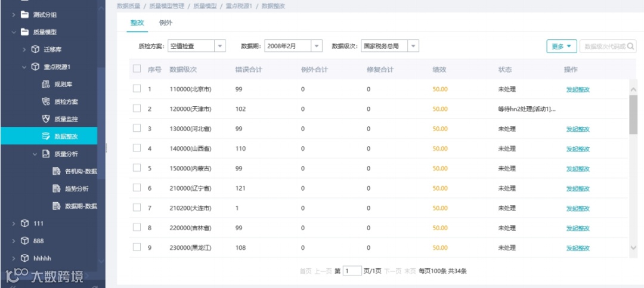This screenshot has width=644, height=288.
Task: Click 发起整改 for 山西省 row
Action: (x=578, y=148)
